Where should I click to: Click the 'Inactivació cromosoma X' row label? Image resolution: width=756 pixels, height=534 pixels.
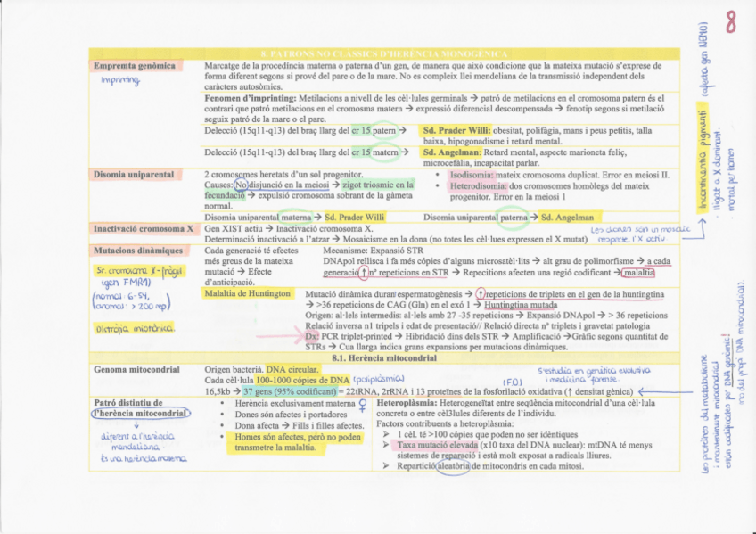click(144, 229)
